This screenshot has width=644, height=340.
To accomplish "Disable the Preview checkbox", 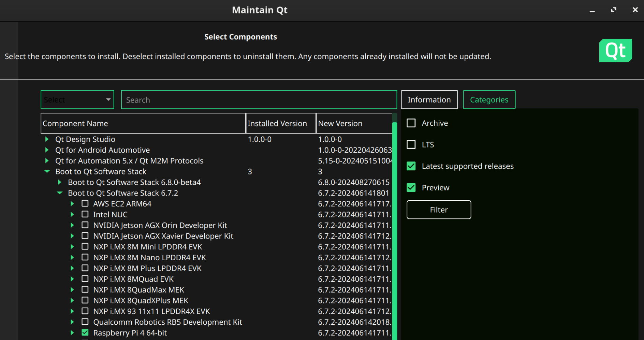I will point(411,188).
